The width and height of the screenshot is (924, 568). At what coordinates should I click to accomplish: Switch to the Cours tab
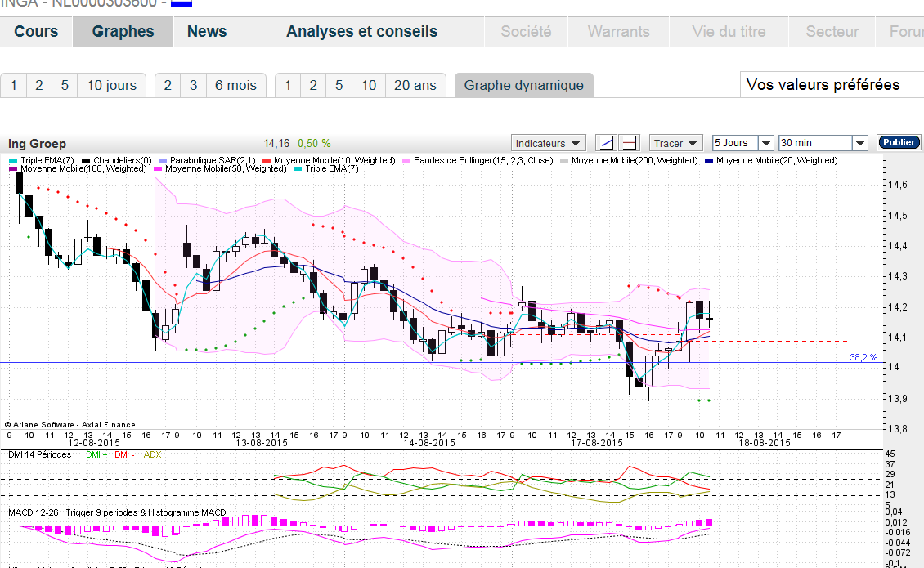coord(37,32)
